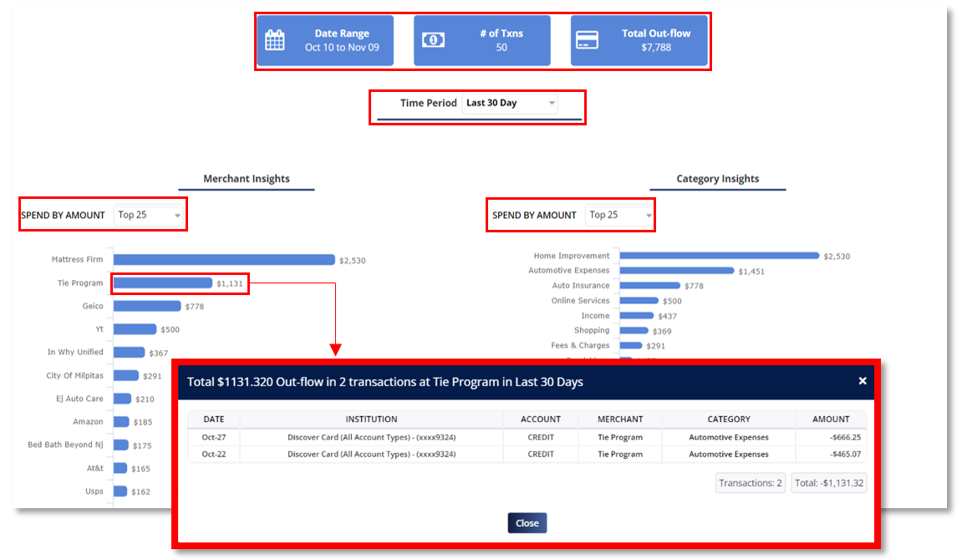Click the money bill icon on # of Txns card

click(433, 40)
